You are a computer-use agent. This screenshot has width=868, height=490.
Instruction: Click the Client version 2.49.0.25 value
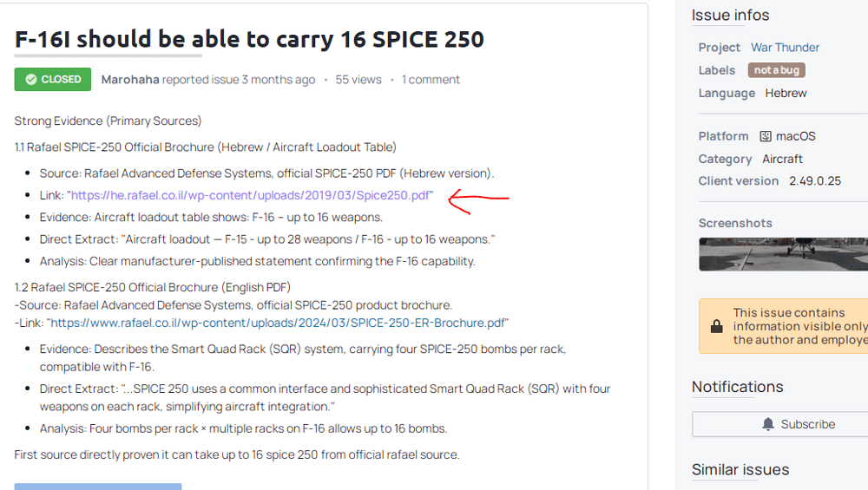coord(815,181)
